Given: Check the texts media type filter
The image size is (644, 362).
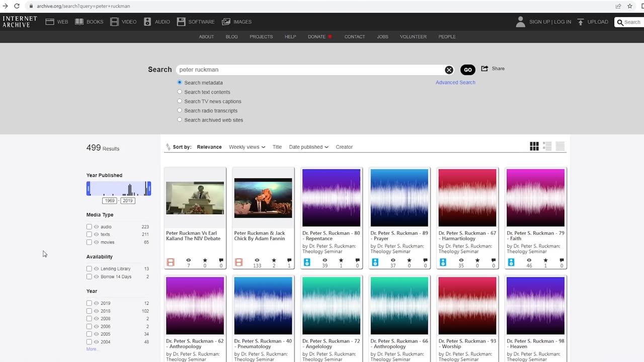Looking at the screenshot, I should (x=89, y=234).
